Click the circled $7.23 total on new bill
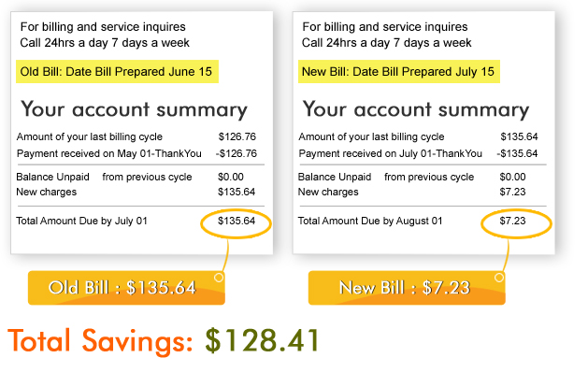 coord(512,221)
